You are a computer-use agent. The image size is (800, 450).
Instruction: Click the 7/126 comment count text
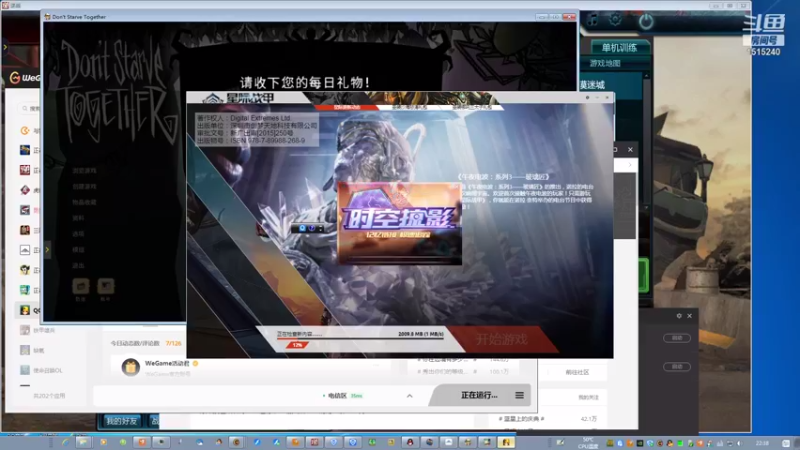tap(173, 343)
